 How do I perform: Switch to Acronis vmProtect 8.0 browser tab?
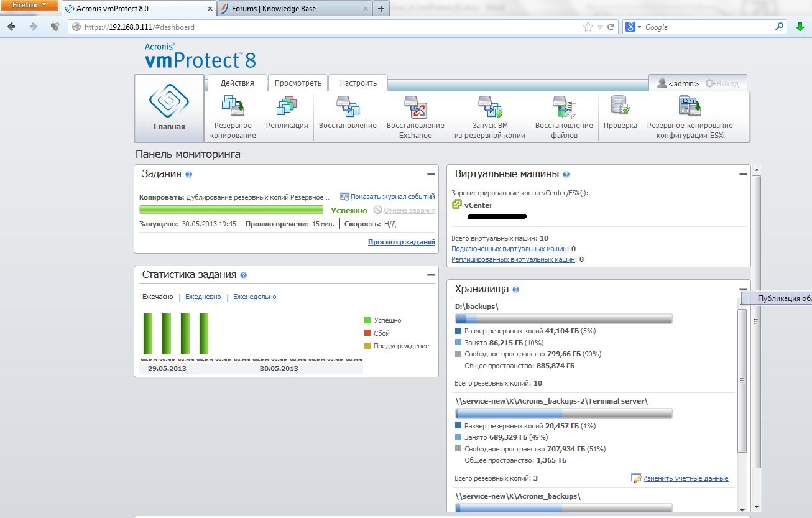(137, 9)
